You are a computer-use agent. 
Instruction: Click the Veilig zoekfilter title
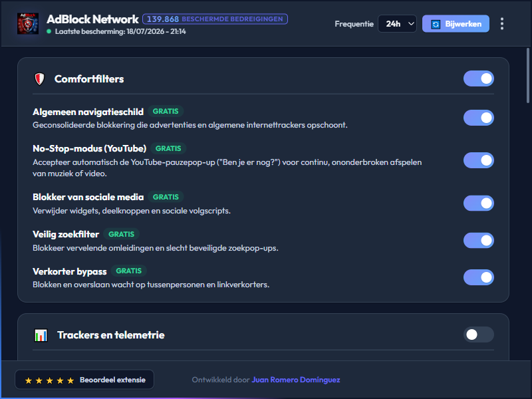66,235
